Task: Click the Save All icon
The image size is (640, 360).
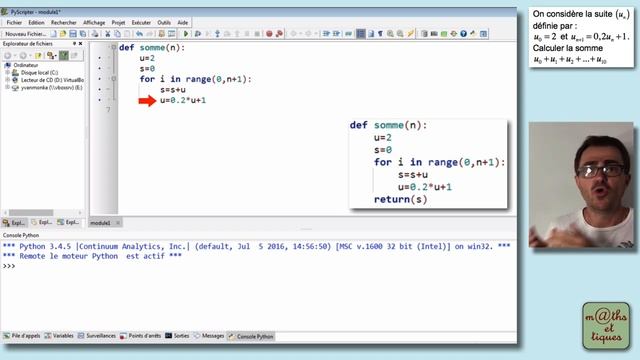Action: pyautogui.click(x=83, y=34)
